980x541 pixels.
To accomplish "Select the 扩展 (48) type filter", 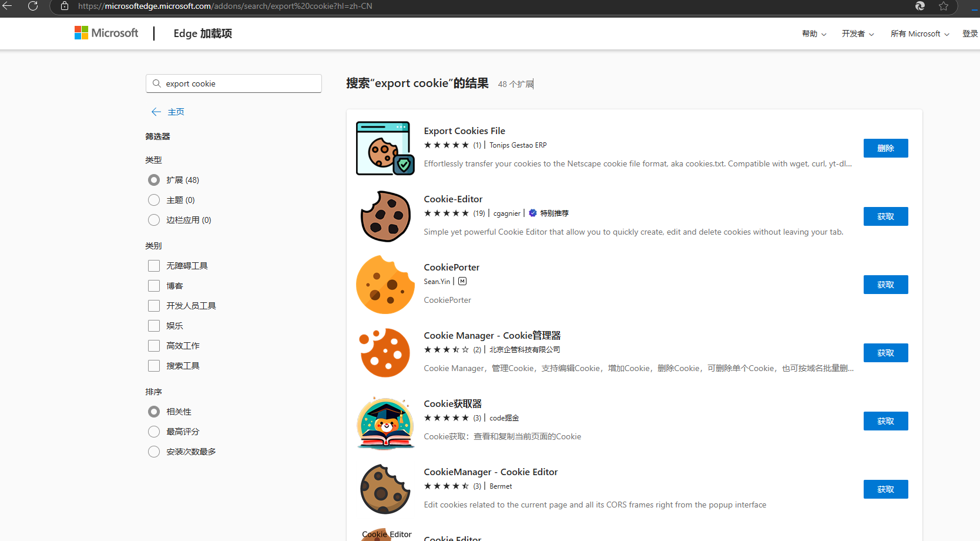I will (154, 180).
